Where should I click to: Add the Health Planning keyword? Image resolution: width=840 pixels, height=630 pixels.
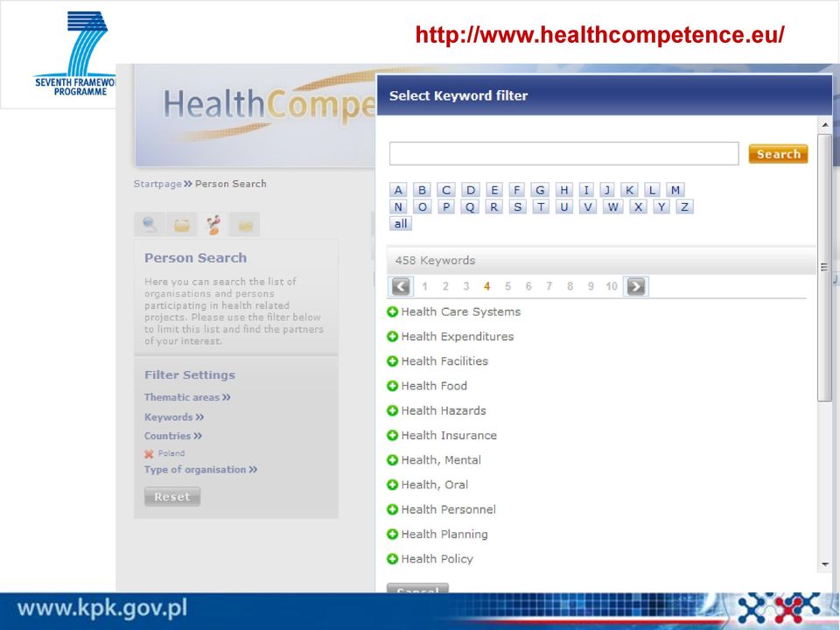pyautogui.click(x=392, y=534)
